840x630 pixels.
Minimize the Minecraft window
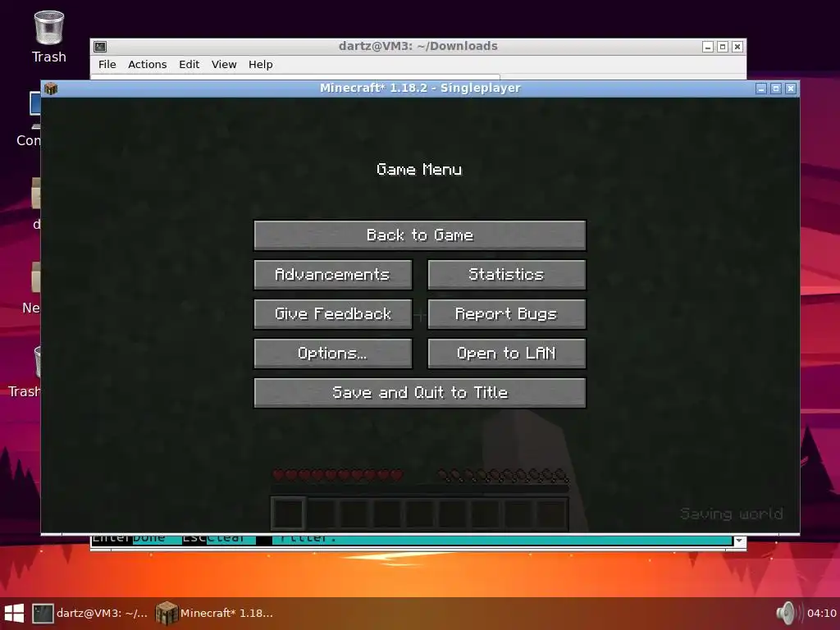[x=761, y=89]
